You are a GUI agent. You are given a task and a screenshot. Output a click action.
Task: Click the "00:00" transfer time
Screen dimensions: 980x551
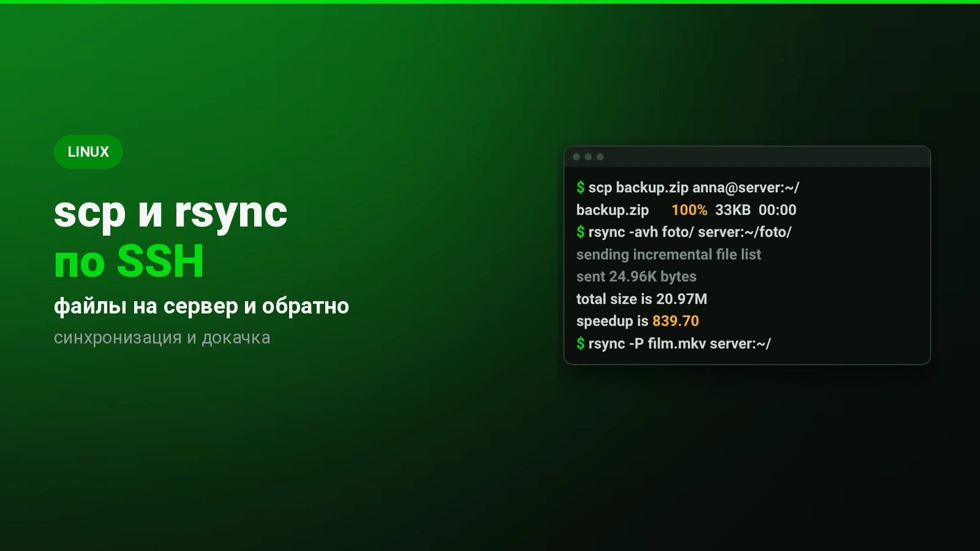(x=777, y=210)
